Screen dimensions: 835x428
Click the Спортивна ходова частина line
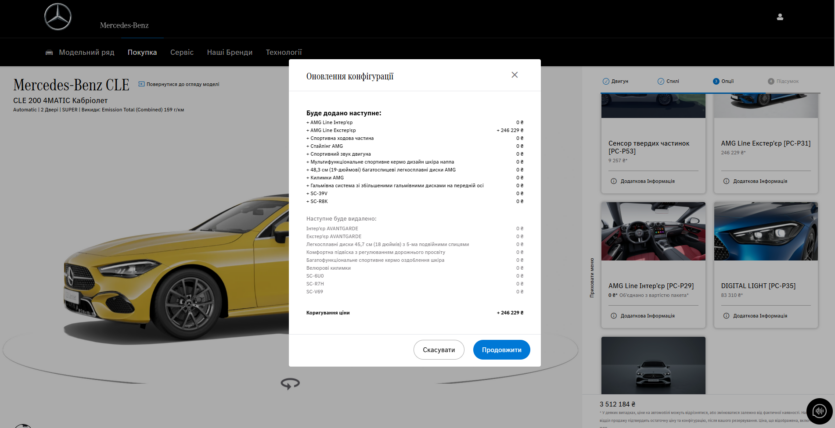coord(415,138)
